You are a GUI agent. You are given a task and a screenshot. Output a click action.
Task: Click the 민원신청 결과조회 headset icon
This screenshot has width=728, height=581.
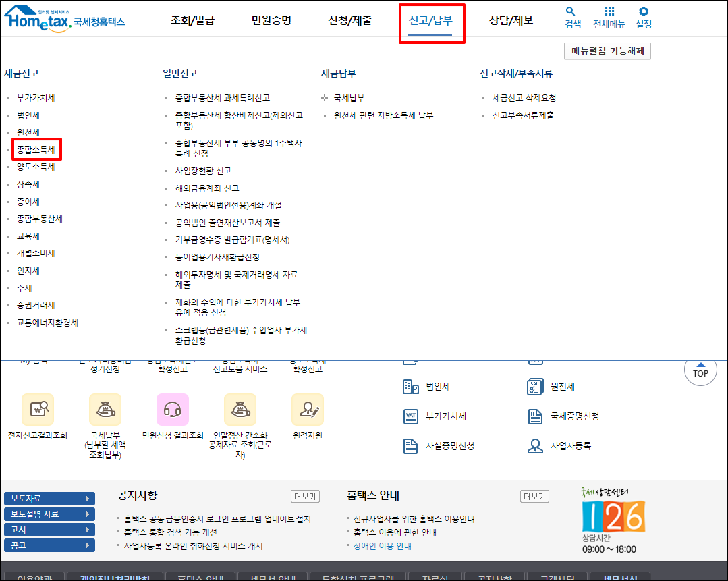(173, 409)
